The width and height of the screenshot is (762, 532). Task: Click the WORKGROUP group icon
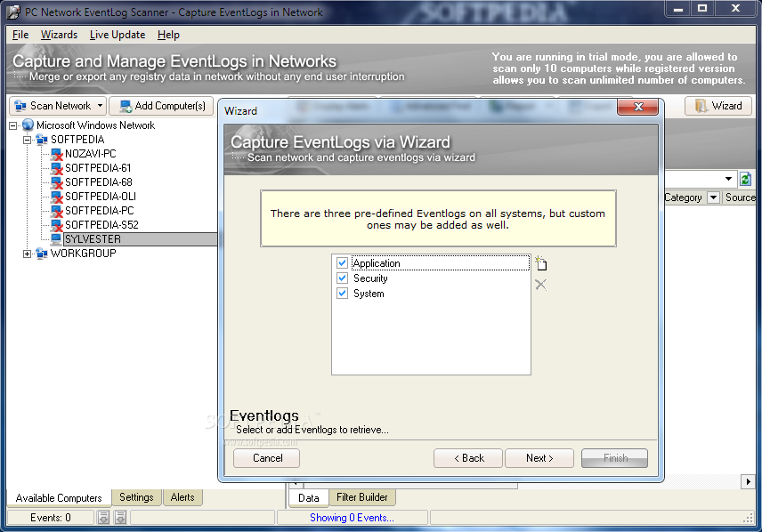click(42, 254)
